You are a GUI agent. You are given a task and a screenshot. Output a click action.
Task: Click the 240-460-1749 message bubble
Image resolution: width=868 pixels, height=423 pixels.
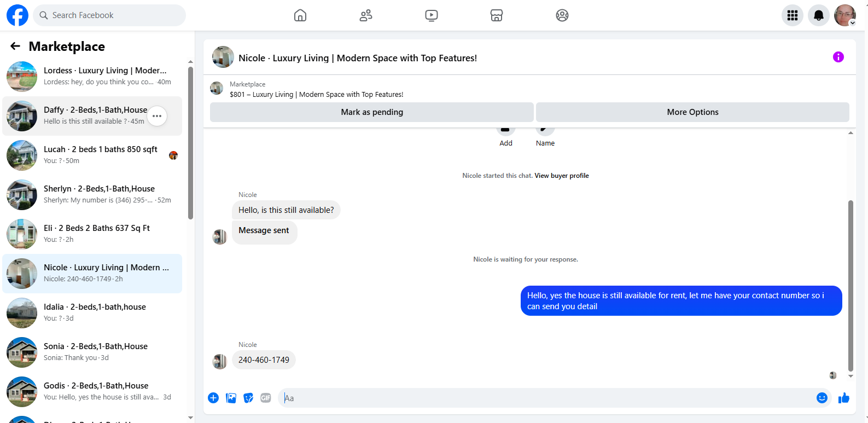(x=264, y=360)
